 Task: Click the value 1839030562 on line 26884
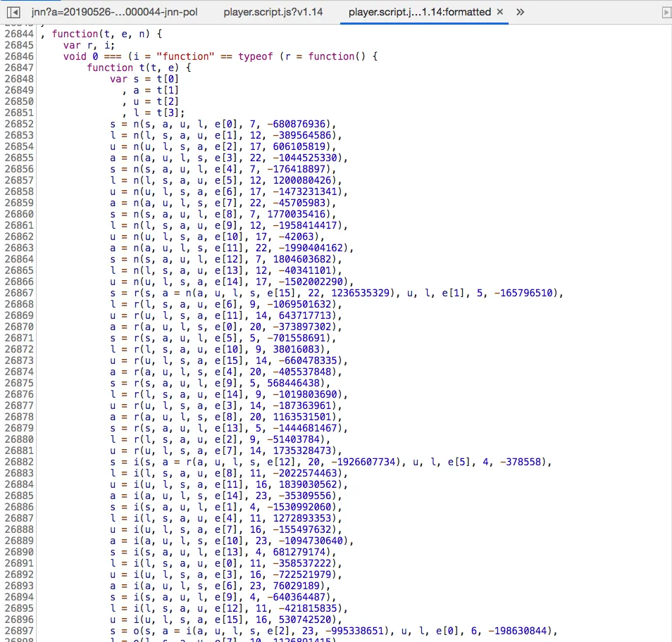pyautogui.click(x=308, y=484)
